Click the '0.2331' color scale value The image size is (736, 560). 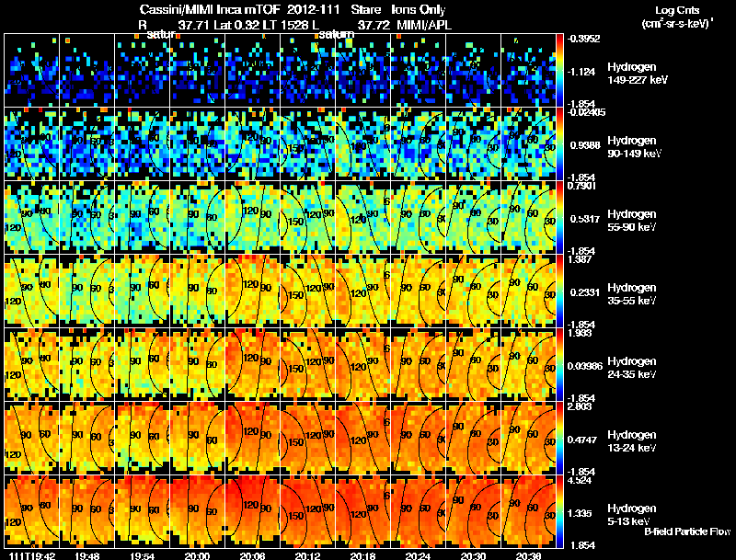point(585,292)
